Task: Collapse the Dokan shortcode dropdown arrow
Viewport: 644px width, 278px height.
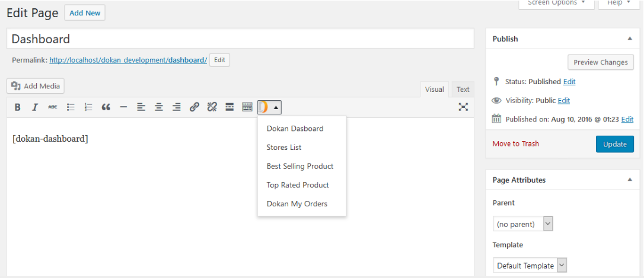Action: pyautogui.click(x=276, y=108)
